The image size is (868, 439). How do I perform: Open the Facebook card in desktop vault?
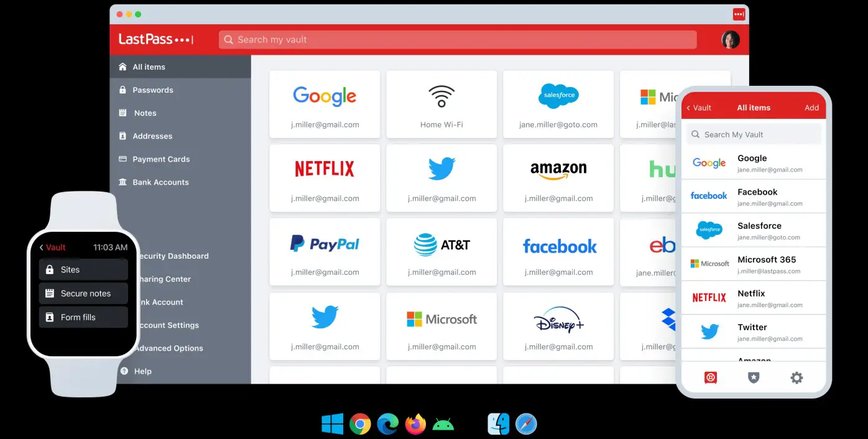(x=558, y=252)
